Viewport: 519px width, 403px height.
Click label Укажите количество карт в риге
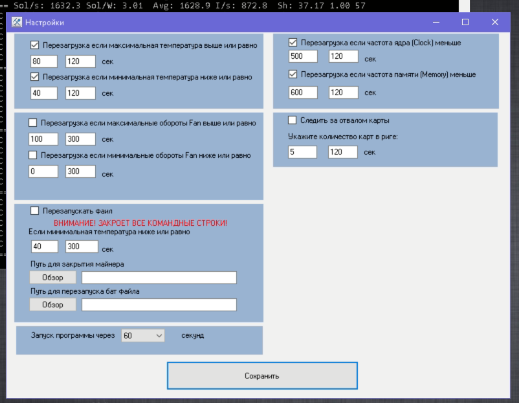click(x=343, y=136)
